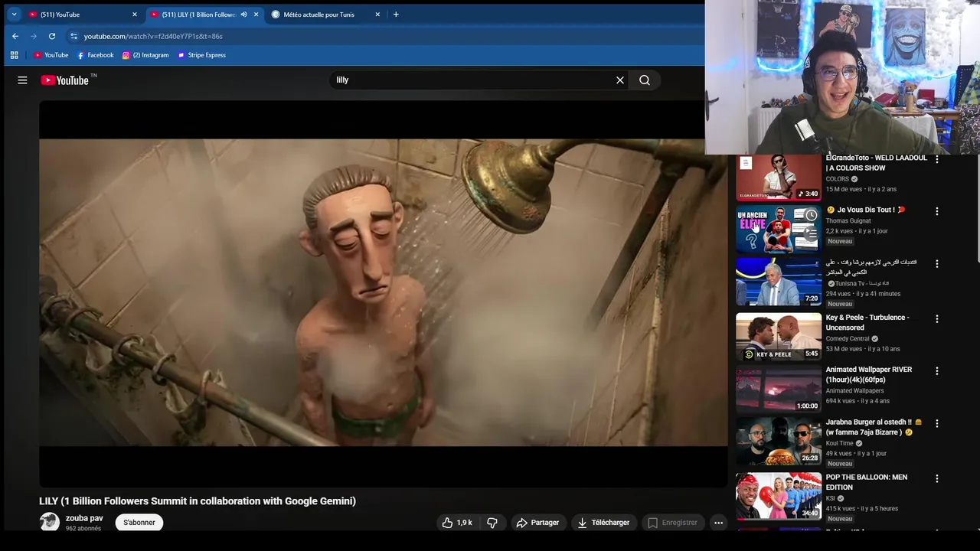Open the KSI channel name

(x=831, y=498)
